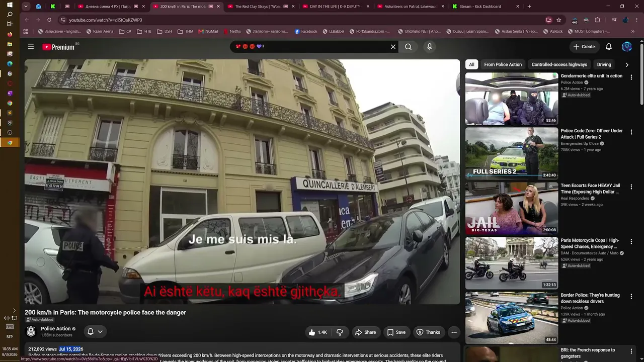
Task: Switch to DAY IN THE LIFE K-9 tab
Action: point(336,7)
